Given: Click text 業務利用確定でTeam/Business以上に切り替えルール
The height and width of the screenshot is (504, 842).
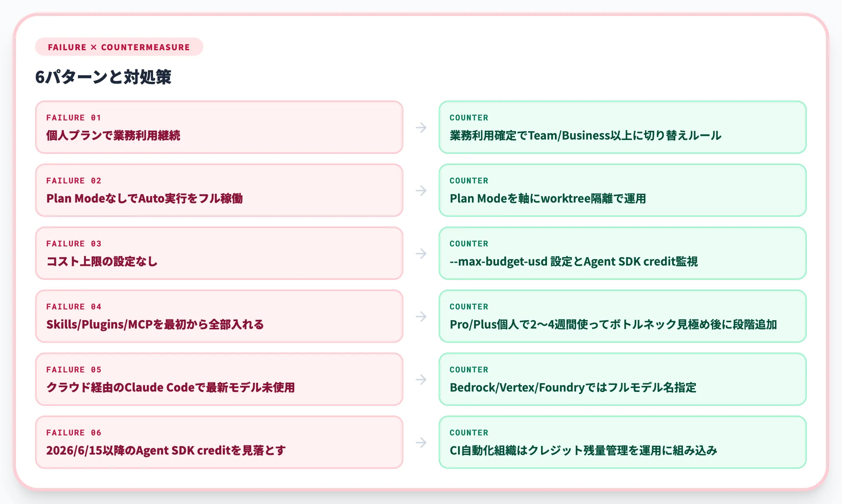Looking at the screenshot, I should click(x=585, y=136).
